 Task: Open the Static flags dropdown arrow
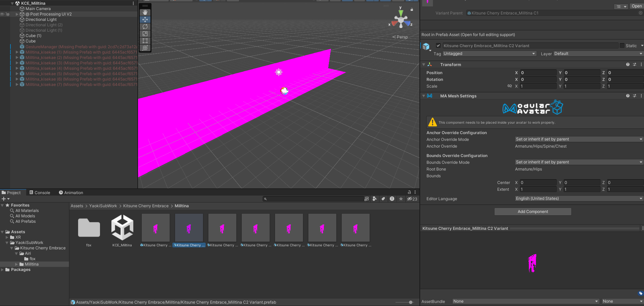point(642,45)
